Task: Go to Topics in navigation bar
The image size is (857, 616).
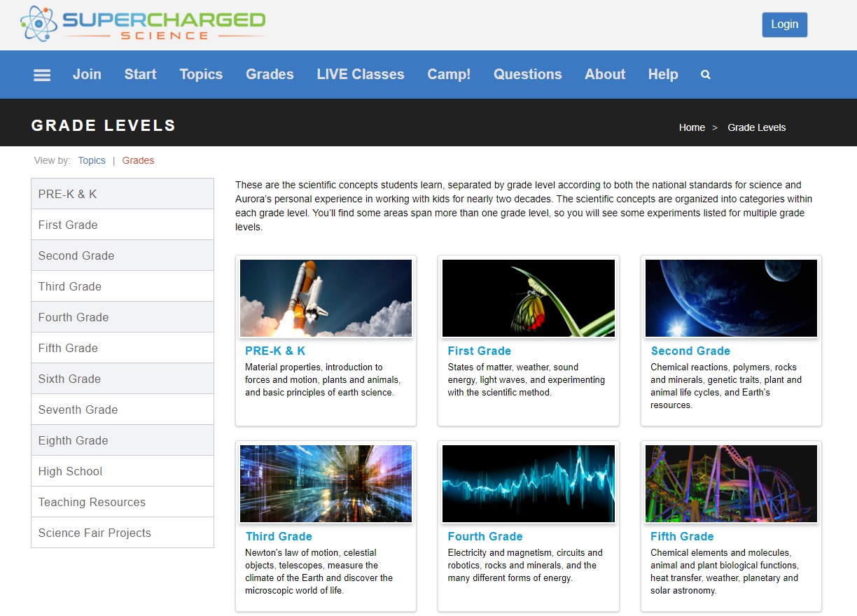Action: pyautogui.click(x=201, y=74)
